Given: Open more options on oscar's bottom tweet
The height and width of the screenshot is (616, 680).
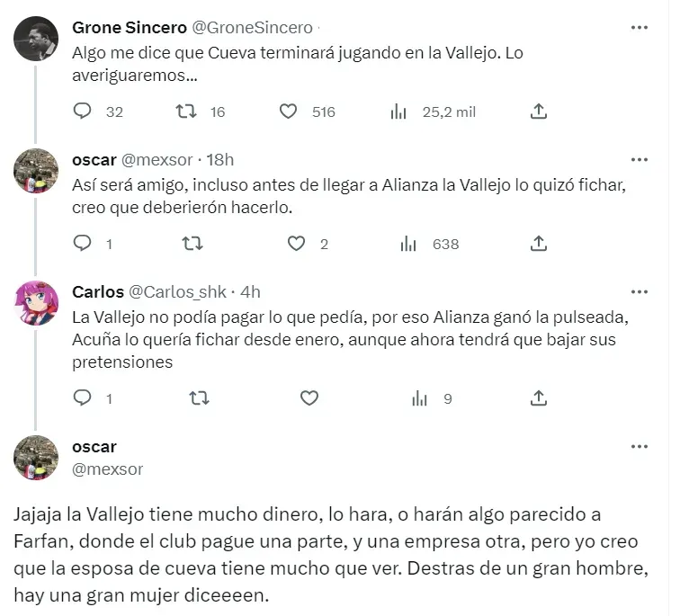Looking at the screenshot, I should tap(640, 447).
